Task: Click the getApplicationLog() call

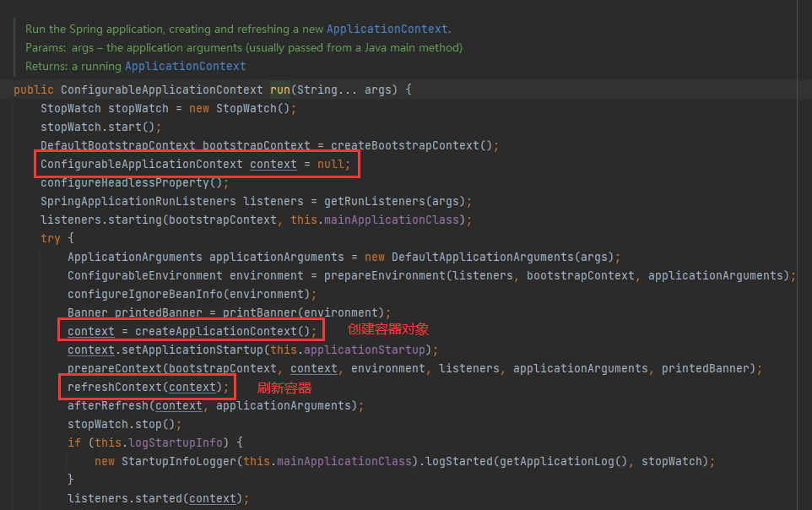Action: [x=563, y=461]
